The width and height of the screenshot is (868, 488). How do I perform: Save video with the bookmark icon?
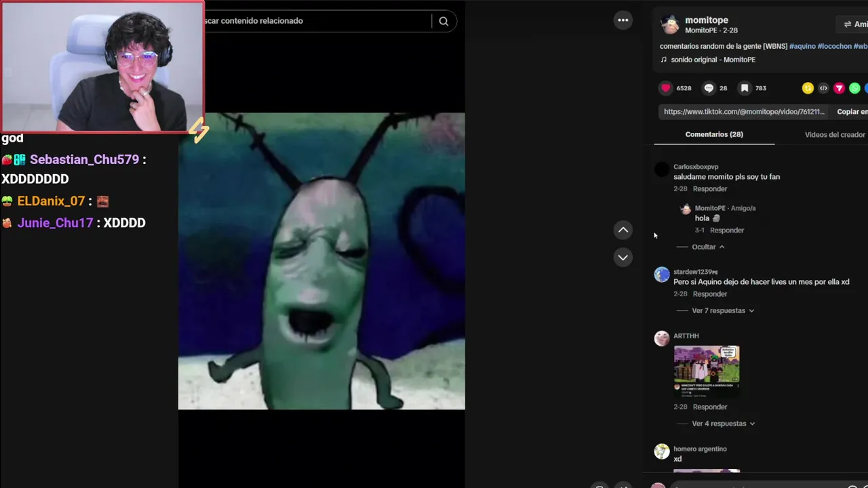coord(745,88)
